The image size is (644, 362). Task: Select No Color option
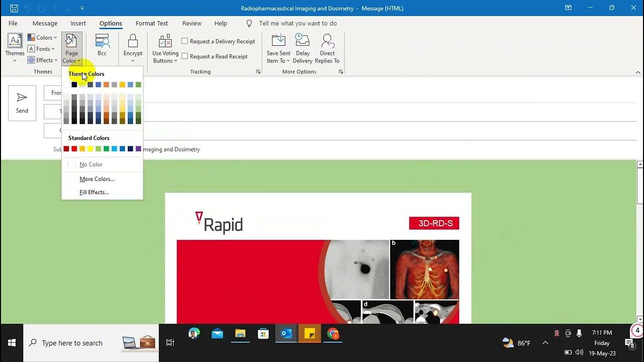pyautogui.click(x=102, y=164)
